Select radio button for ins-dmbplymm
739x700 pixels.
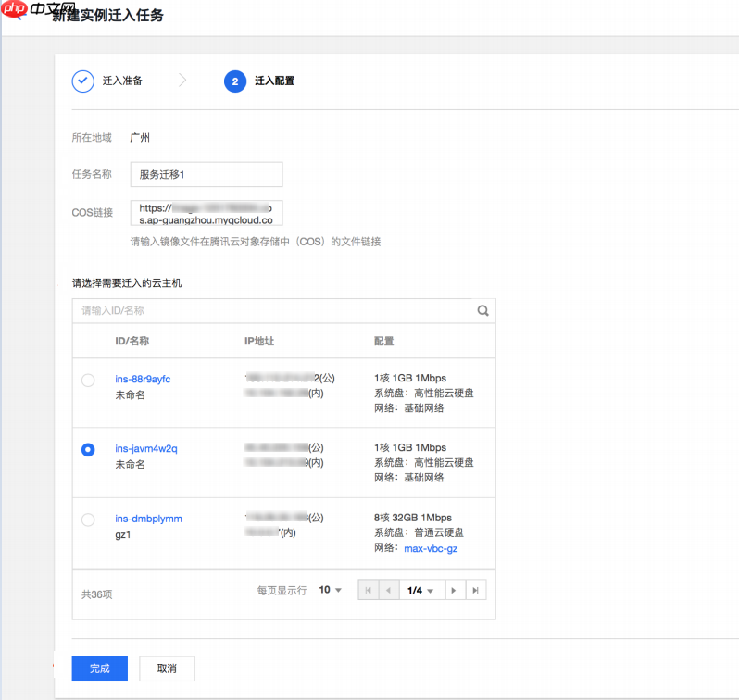point(88,519)
